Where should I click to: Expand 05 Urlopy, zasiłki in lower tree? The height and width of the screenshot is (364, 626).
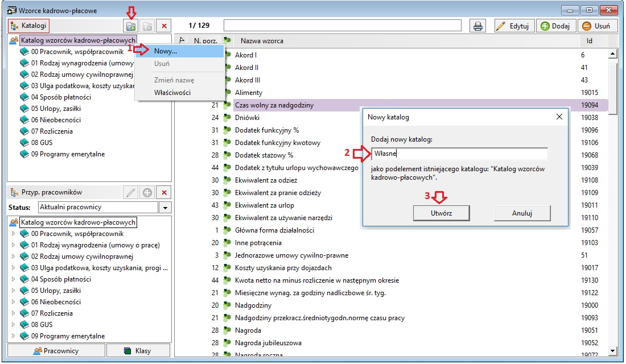point(13,291)
